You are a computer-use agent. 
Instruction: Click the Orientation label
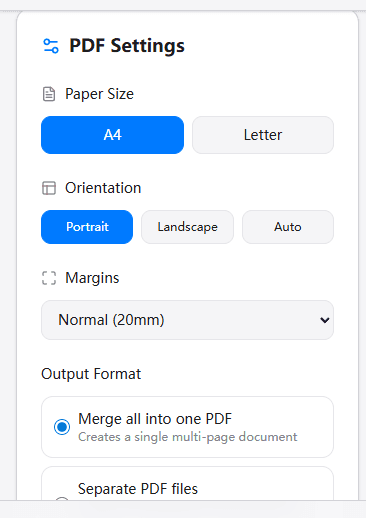click(x=103, y=188)
